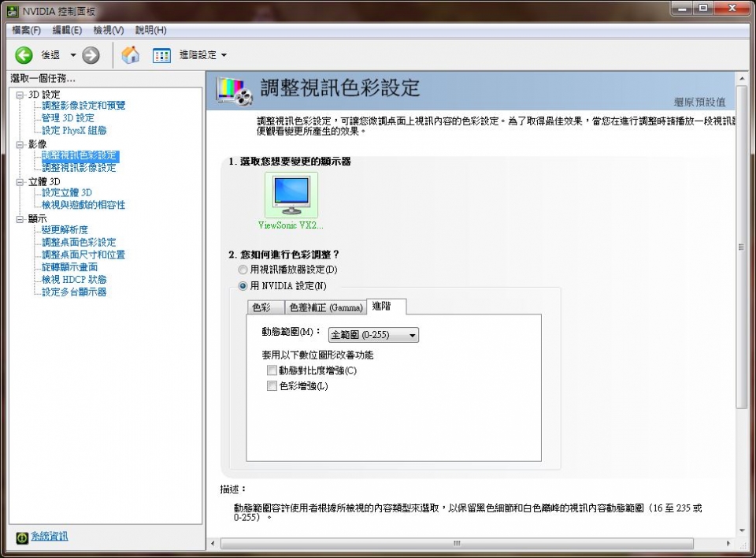Enable 色彩增強 checkbox
The height and width of the screenshot is (558, 756).
pyautogui.click(x=272, y=386)
